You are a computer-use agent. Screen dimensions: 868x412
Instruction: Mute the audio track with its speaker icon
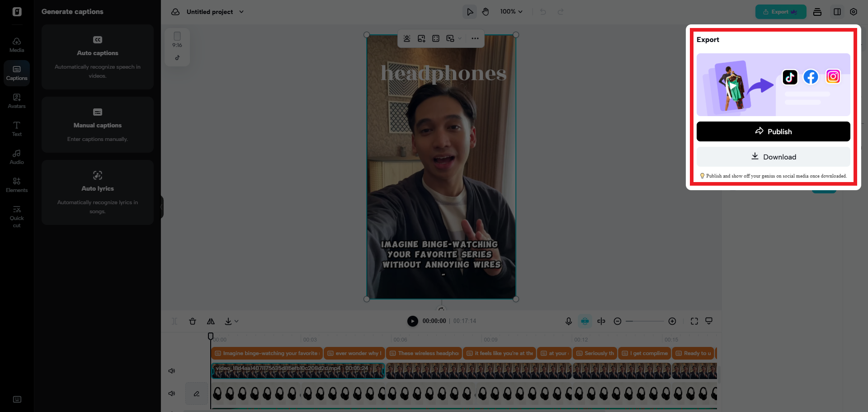click(x=172, y=393)
